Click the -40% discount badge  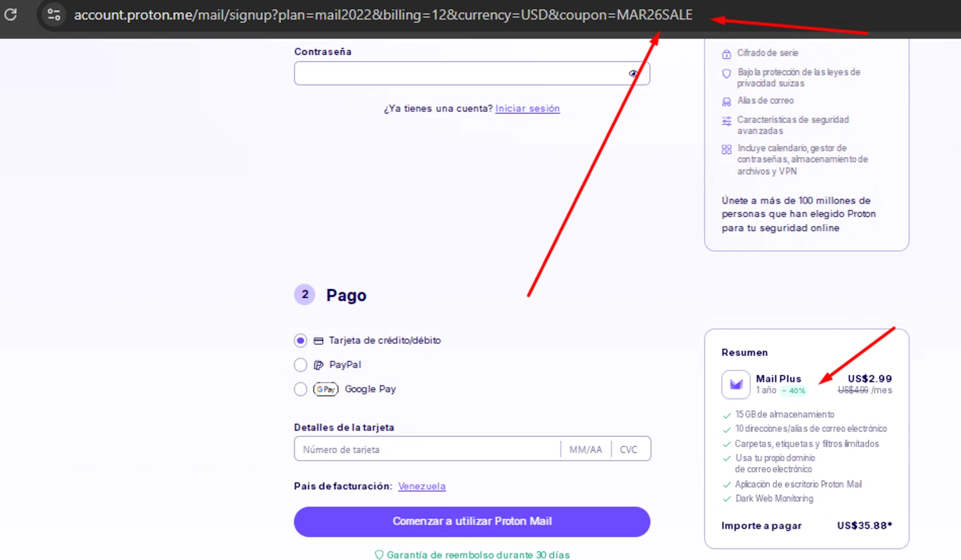tap(794, 391)
